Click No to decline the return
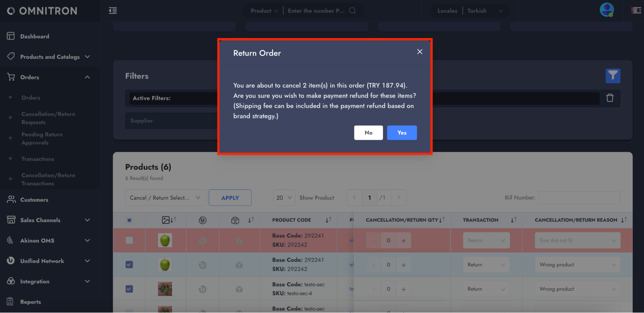Viewport: 644px width, 313px height. [x=368, y=133]
